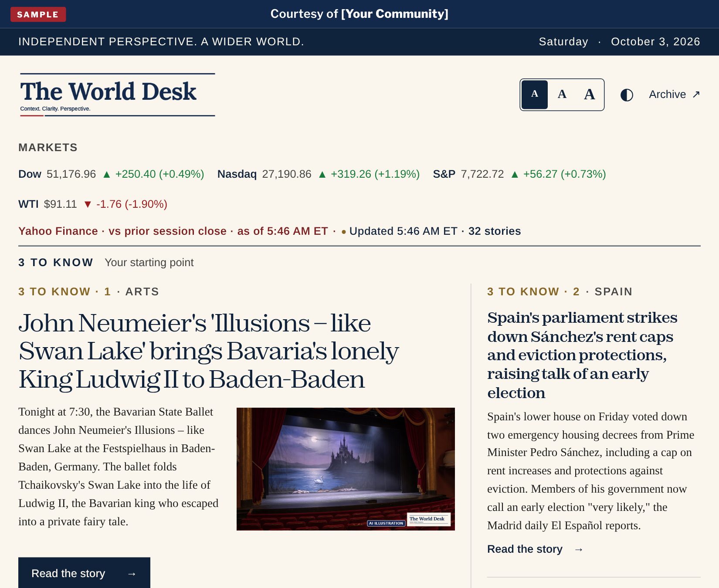This screenshot has width=719, height=588.
Task: Select the small text size A
Action: click(535, 95)
